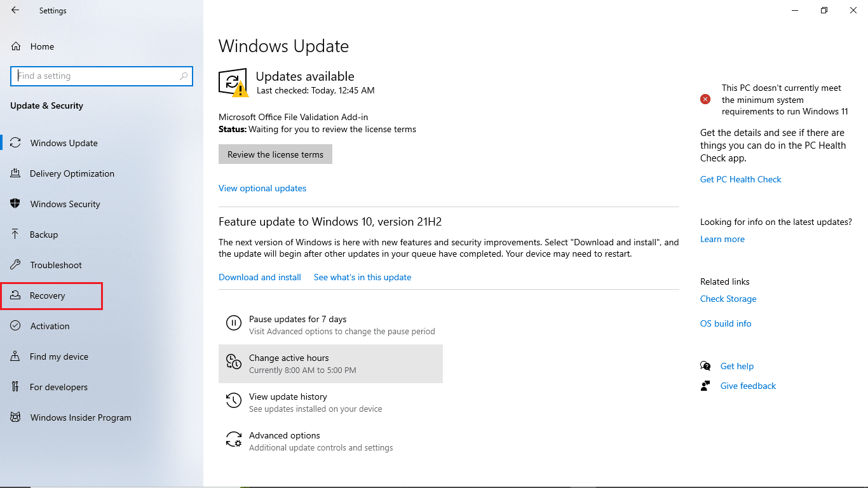Click Learn more about latest updates
The height and width of the screenshot is (488, 868).
[722, 239]
